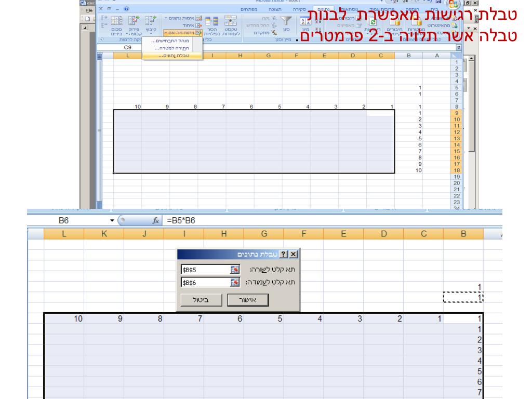Click range selector icon for row input

pyautogui.click(x=234, y=270)
